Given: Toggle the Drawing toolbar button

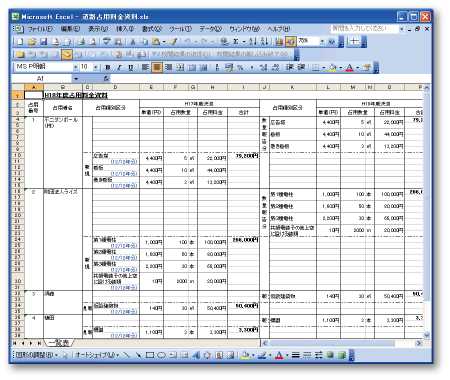Looking at the screenshot, I should 291,42.
